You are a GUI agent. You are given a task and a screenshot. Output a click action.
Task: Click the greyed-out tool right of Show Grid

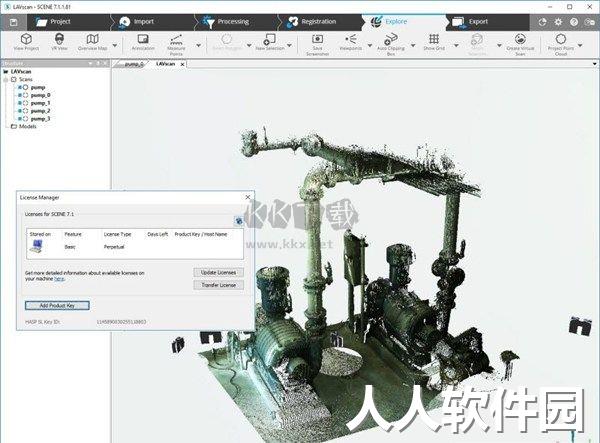click(x=477, y=45)
